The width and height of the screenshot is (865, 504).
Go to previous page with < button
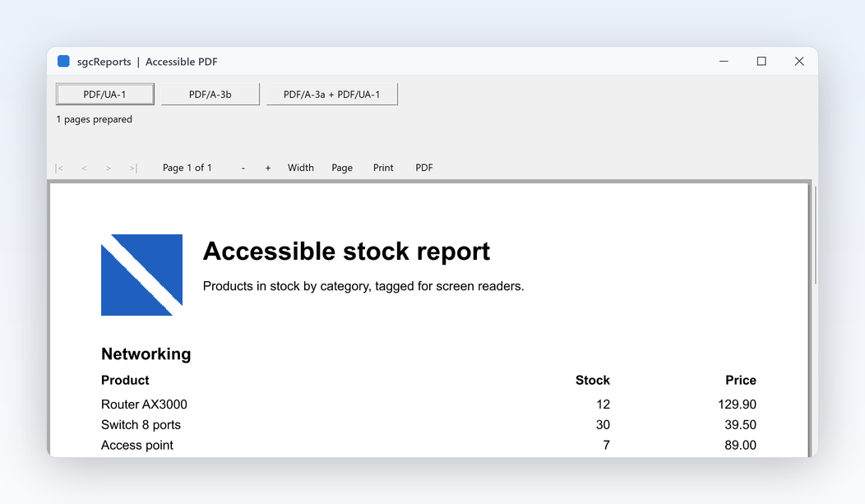coord(84,168)
